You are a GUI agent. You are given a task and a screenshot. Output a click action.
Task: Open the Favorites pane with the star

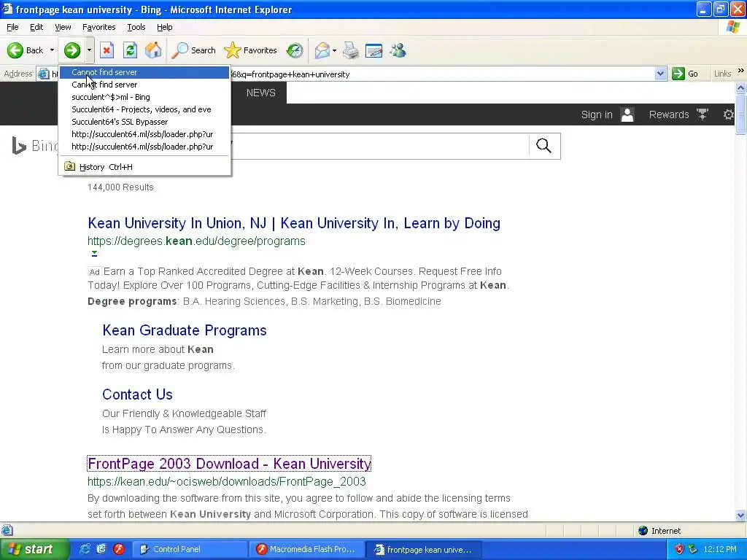(x=251, y=50)
